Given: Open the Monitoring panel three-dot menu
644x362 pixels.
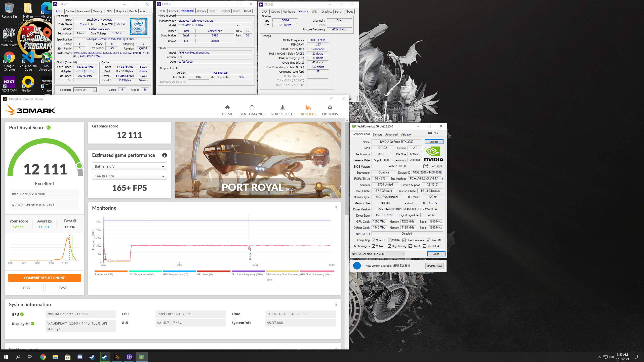Looking at the screenshot, I should point(336,208).
